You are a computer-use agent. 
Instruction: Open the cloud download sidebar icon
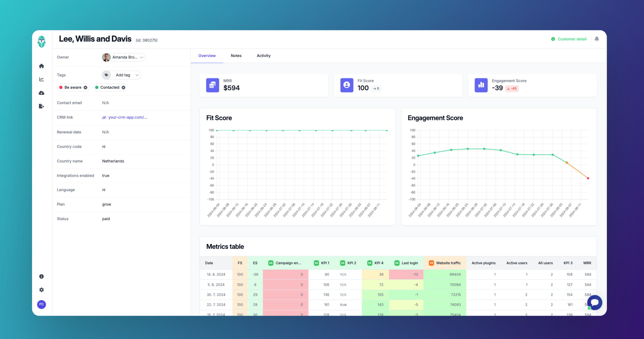(42, 93)
